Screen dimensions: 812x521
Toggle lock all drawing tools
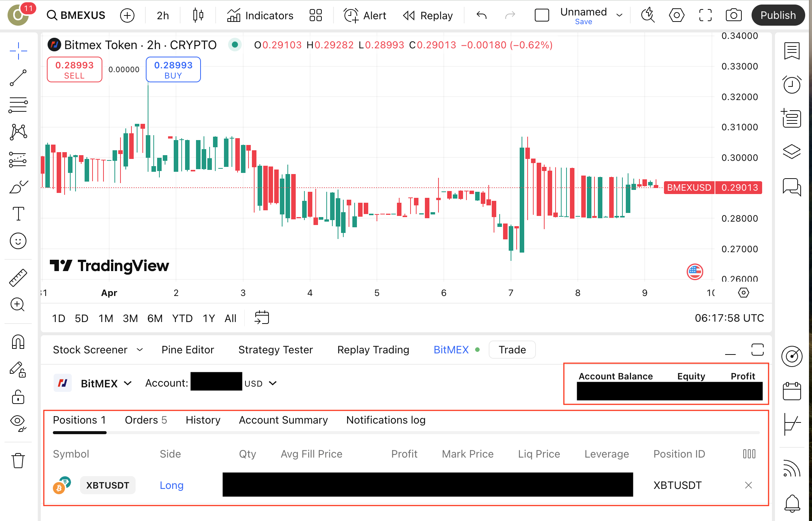coord(18,397)
